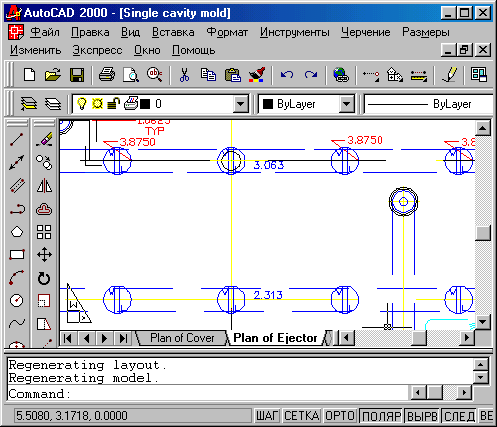
Task: Toggle layer freeze sun icon
Action: (97, 104)
